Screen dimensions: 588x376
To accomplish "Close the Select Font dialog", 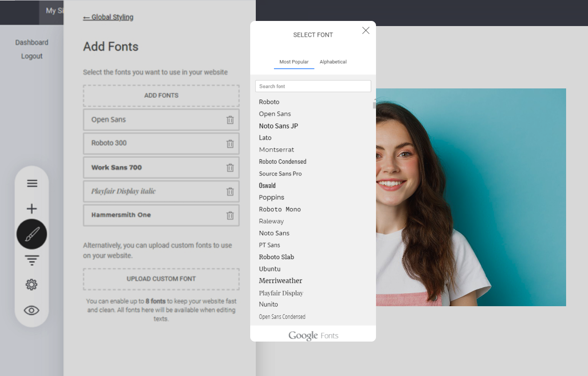I will [x=366, y=31].
